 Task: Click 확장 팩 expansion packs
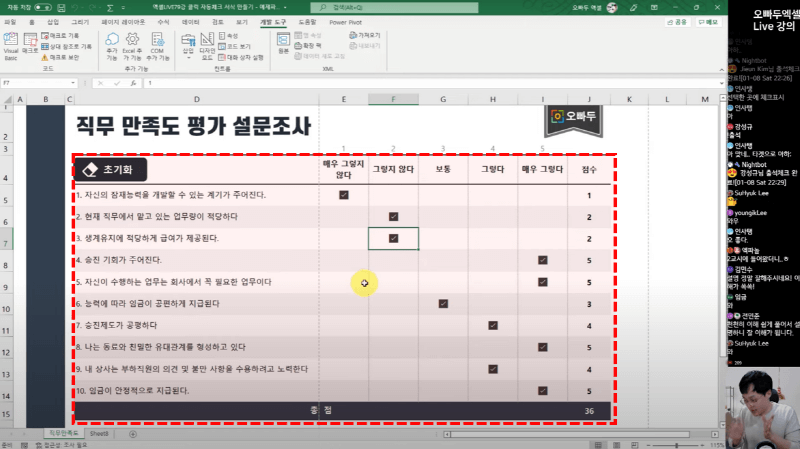coord(308,46)
